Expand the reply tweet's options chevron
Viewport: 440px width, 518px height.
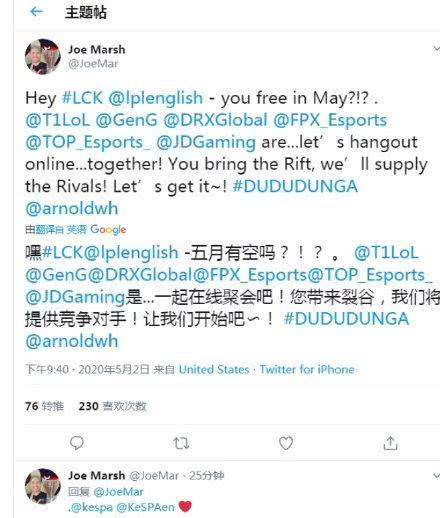click(436, 476)
